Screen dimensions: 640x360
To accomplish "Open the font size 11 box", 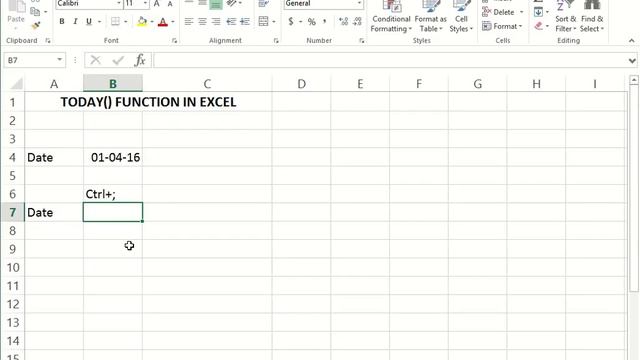I will click(136, 4).
